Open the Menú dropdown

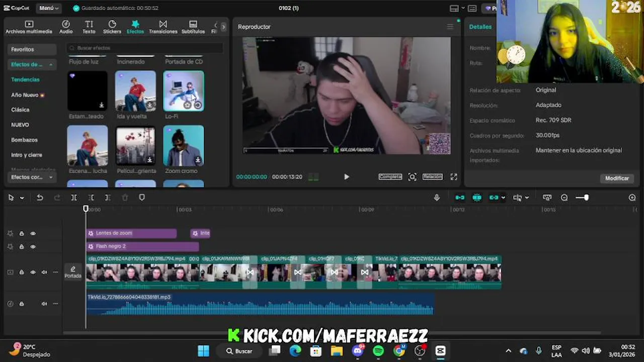(49, 8)
